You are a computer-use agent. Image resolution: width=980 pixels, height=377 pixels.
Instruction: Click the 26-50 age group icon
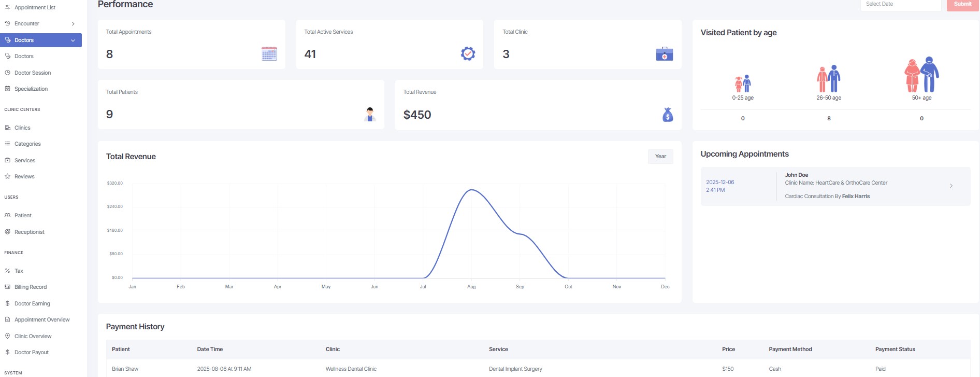pyautogui.click(x=828, y=79)
